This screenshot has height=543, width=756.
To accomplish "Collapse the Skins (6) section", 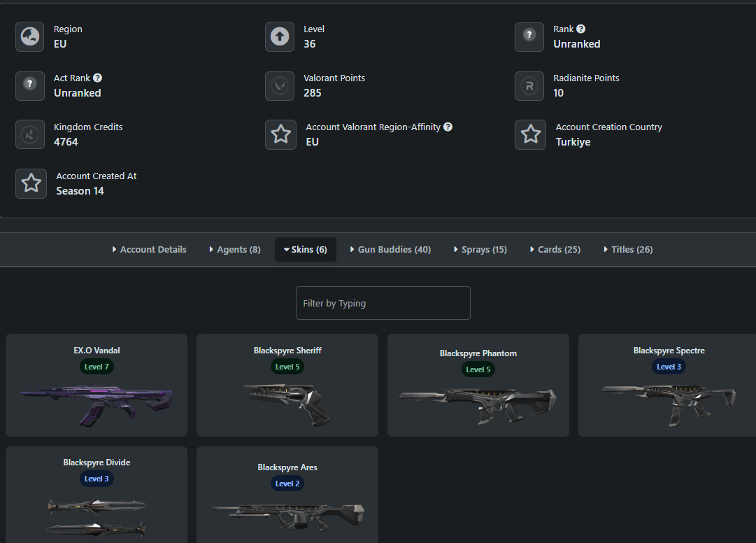I will (x=305, y=249).
